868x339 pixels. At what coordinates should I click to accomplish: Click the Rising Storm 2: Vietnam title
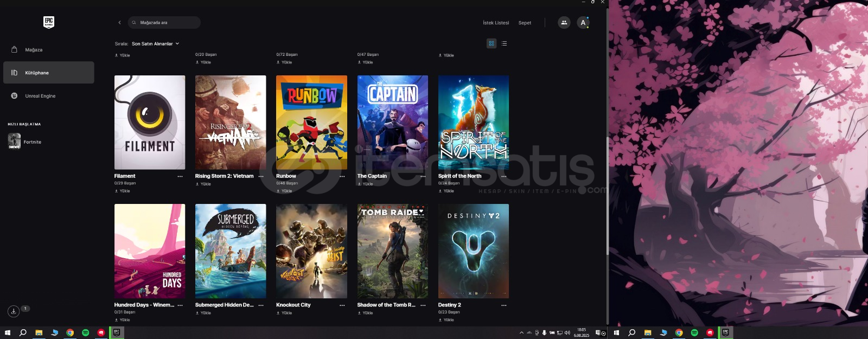pos(225,176)
